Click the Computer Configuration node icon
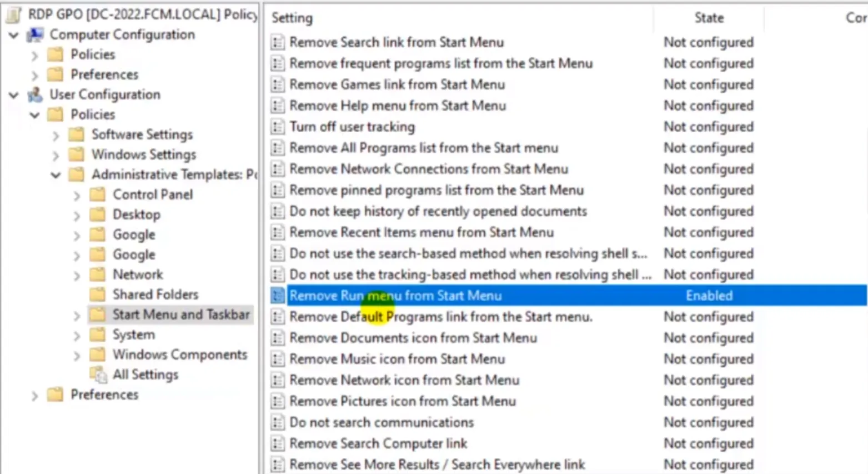This screenshot has width=868, height=474. click(35, 34)
